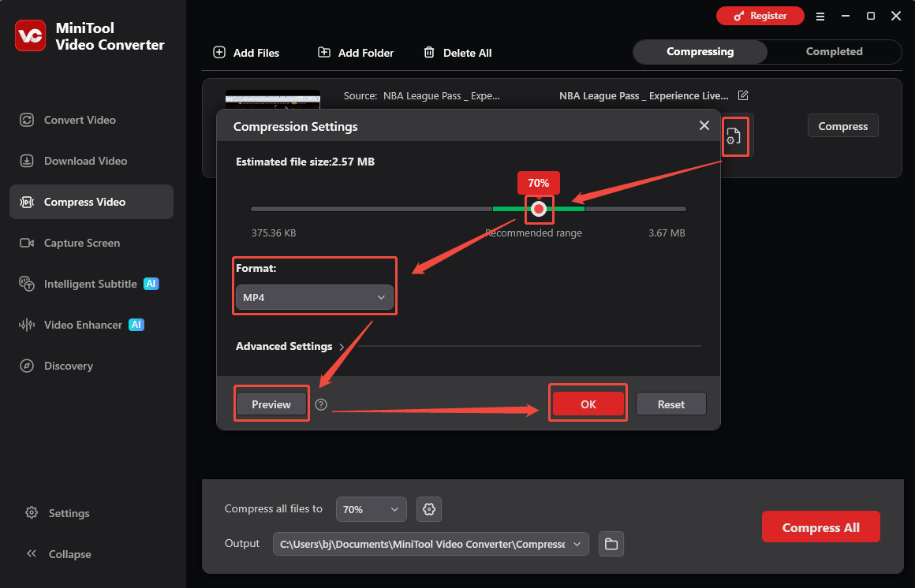Expand Advanced Settings
The width and height of the screenshot is (915, 588).
[x=290, y=347]
